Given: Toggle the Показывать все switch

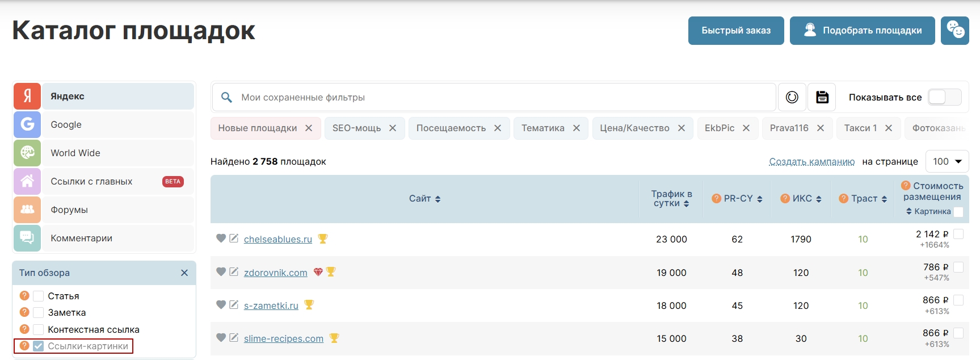Looking at the screenshot, I should [944, 97].
